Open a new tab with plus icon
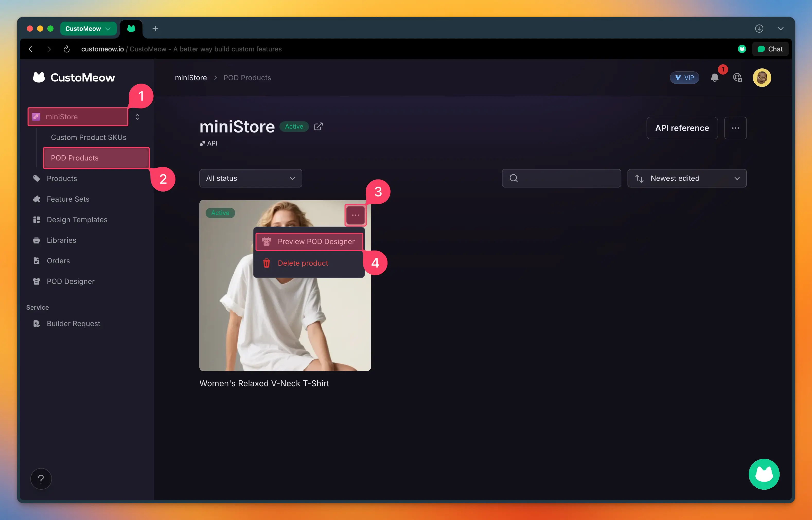 click(x=155, y=29)
